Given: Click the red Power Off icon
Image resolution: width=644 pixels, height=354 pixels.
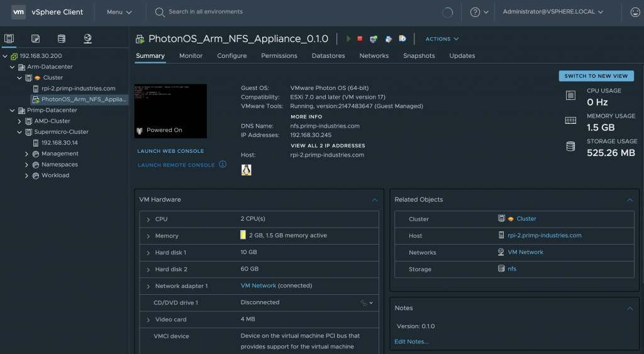Looking at the screenshot, I should coord(360,39).
